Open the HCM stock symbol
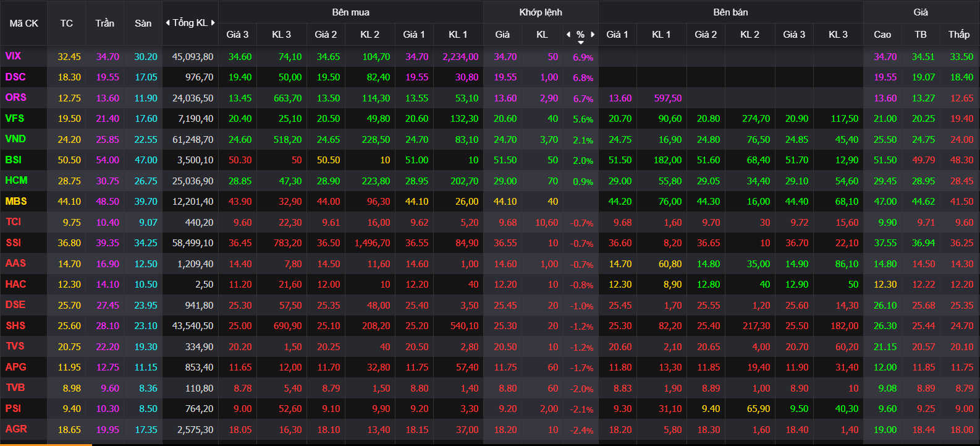Image resolution: width=980 pixels, height=446 pixels. tap(17, 181)
